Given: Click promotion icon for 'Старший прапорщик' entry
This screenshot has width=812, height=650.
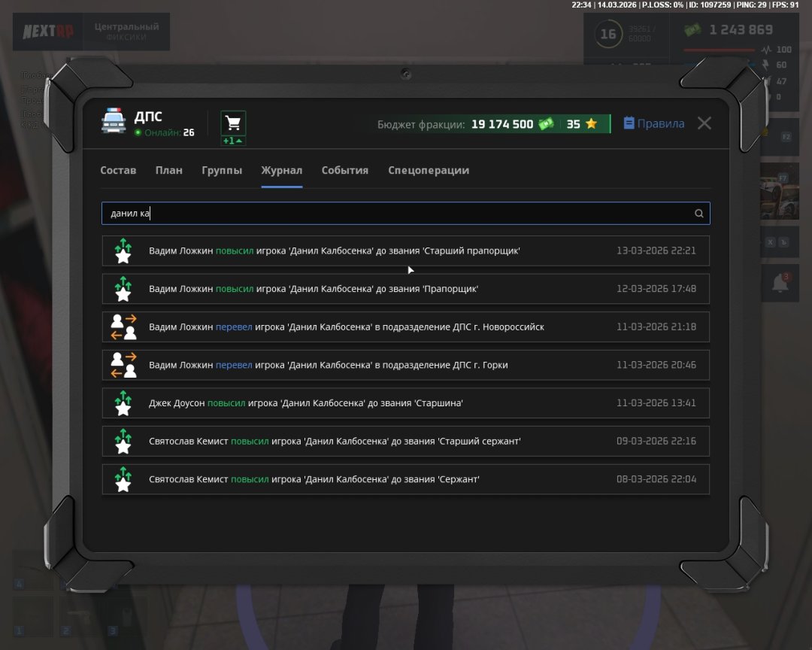Looking at the screenshot, I should 123,251.
